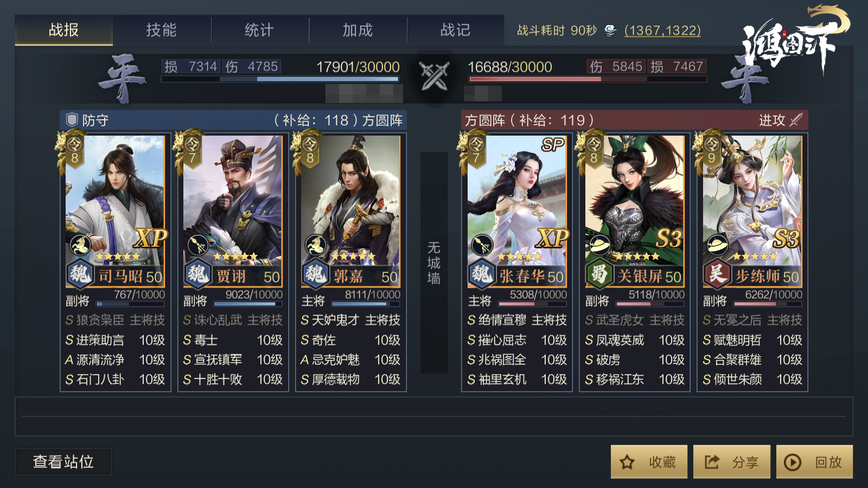868x488 pixels.
Task: Click the 吴 faction badge on 步练师
Action: click(717, 273)
